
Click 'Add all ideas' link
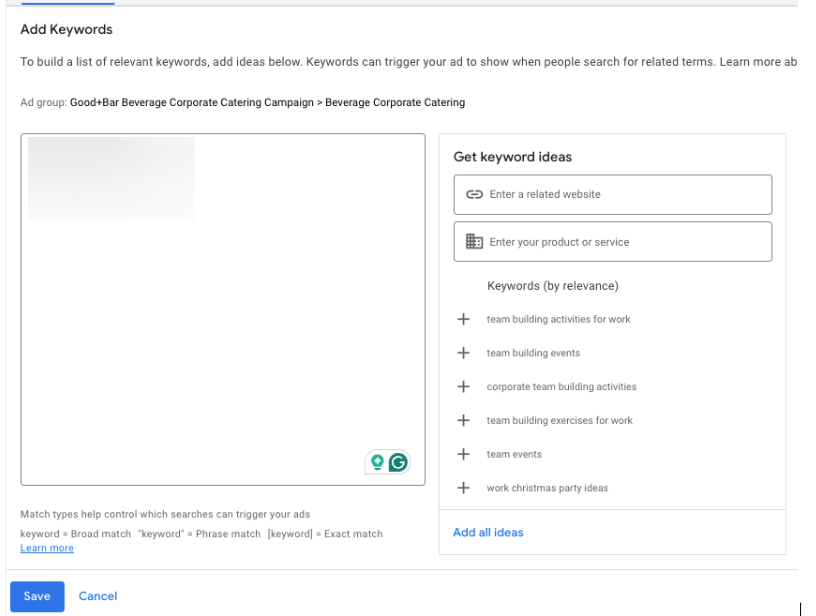pyautogui.click(x=488, y=532)
